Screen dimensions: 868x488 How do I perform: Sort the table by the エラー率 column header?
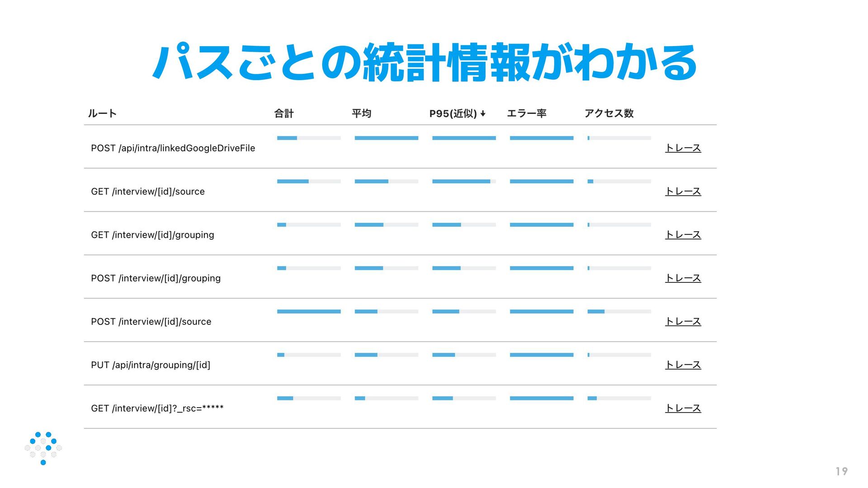pos(526,113)
